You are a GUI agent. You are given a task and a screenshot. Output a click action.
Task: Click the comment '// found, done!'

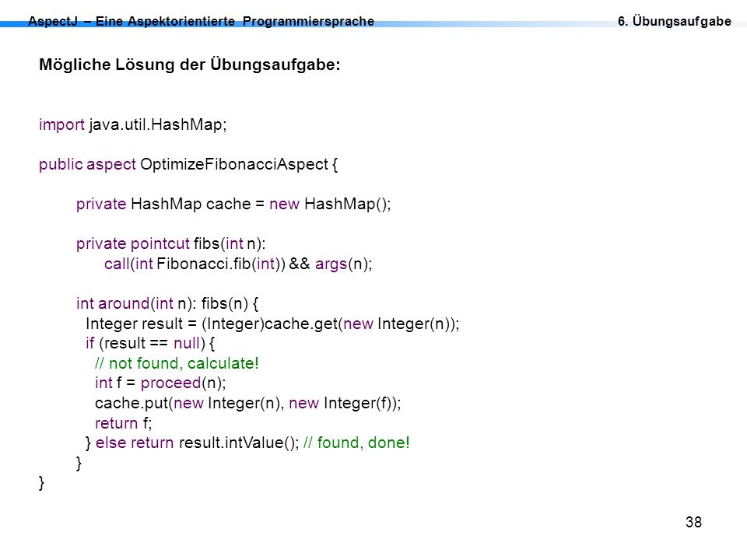point(356,443)
